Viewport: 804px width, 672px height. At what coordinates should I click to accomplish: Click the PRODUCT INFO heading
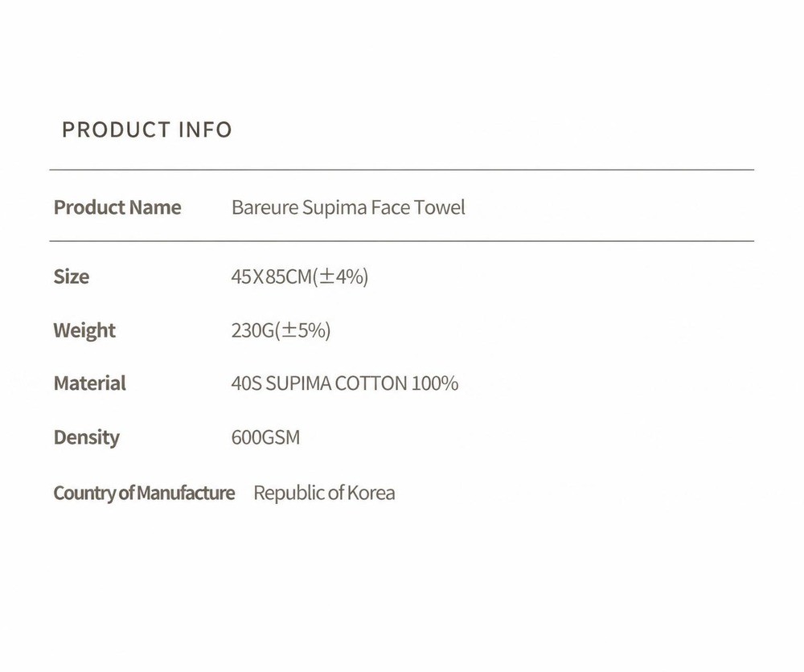pyautogui.click(x=146, y=129)
